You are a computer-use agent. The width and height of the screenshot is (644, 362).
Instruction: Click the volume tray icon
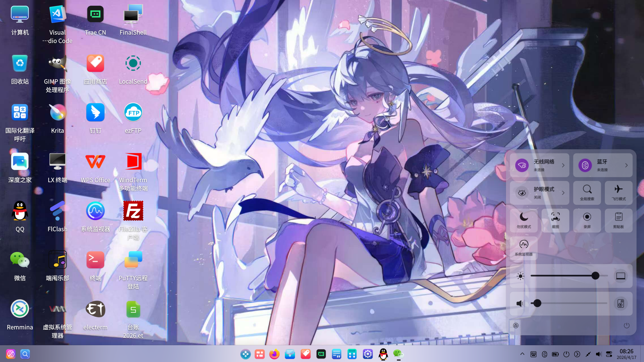click(598, 354)
